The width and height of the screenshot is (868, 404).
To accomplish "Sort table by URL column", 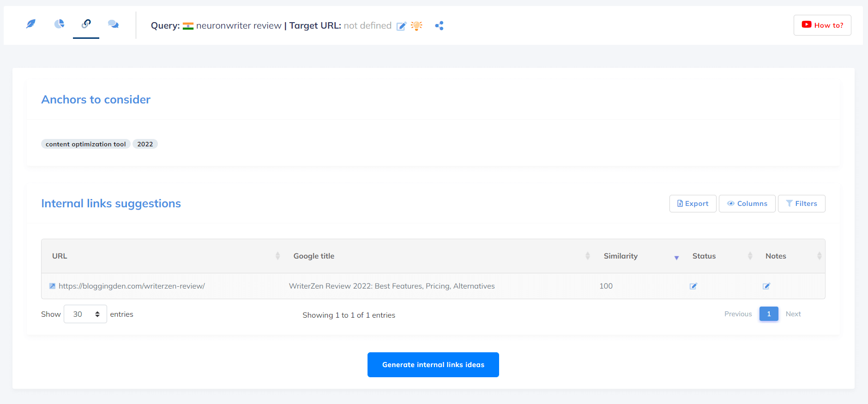I will (162, 256).
